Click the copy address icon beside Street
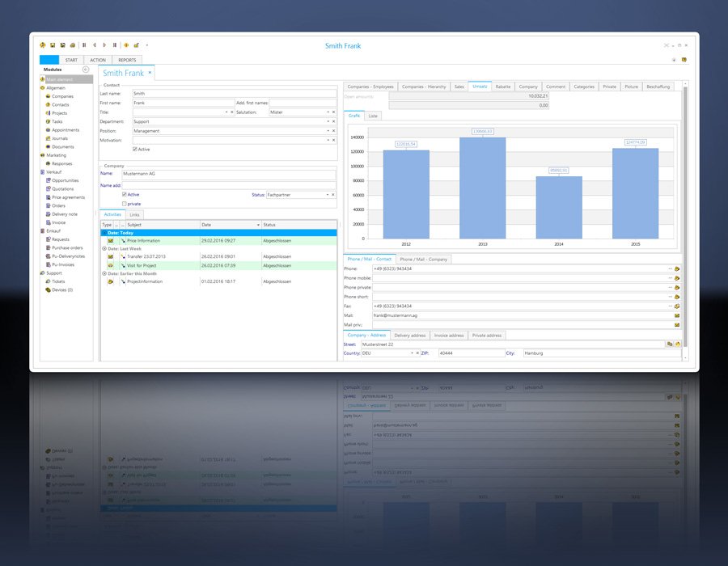This screenshot has height=566, width=728. pyautogui.click(x=670, y=344)
